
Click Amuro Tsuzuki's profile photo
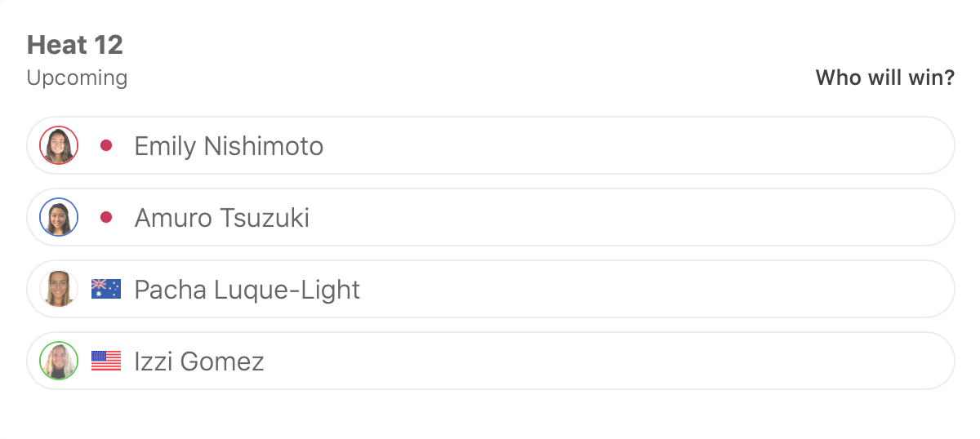pyautogui.click(x=59, y=218)
